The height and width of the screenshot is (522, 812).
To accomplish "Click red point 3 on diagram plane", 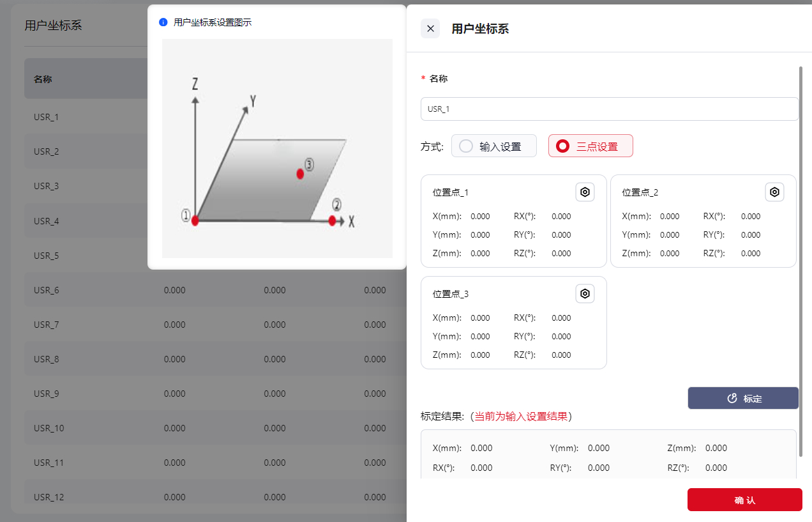I will 299,174.
